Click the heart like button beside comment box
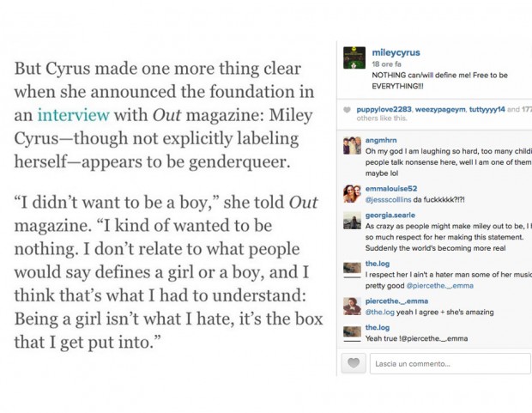This screenshot has width=532, height=413. 354,363
